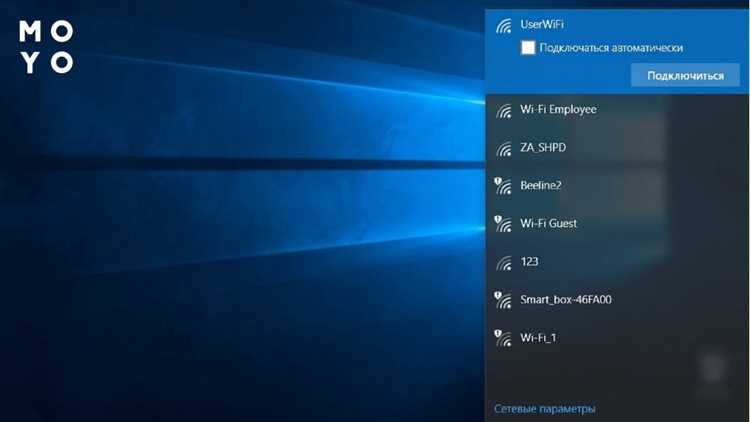Viewport: 750px width, 422px height.
Task: Open the 'Сетевые параметры' link
Action: [x=544, y=409]
